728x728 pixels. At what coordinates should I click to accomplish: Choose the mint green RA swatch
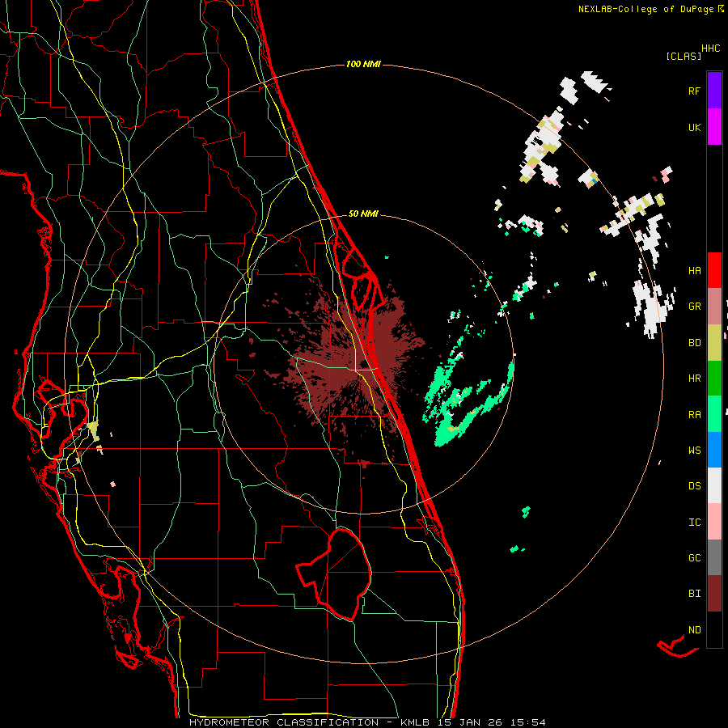coord(714,414)
